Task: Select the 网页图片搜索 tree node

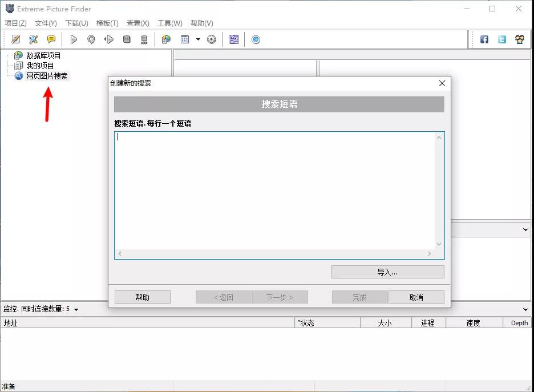Action: [x=47, y=76]
